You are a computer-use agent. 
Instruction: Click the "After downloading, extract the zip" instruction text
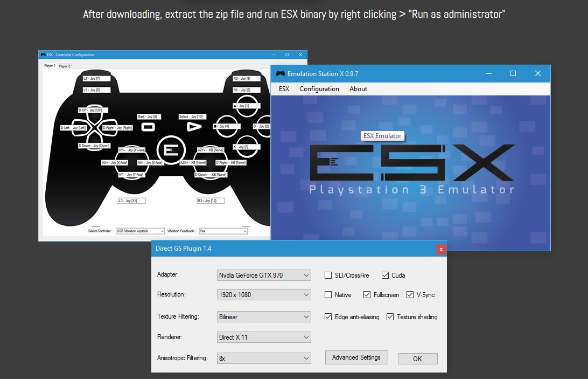click(294, 14)
